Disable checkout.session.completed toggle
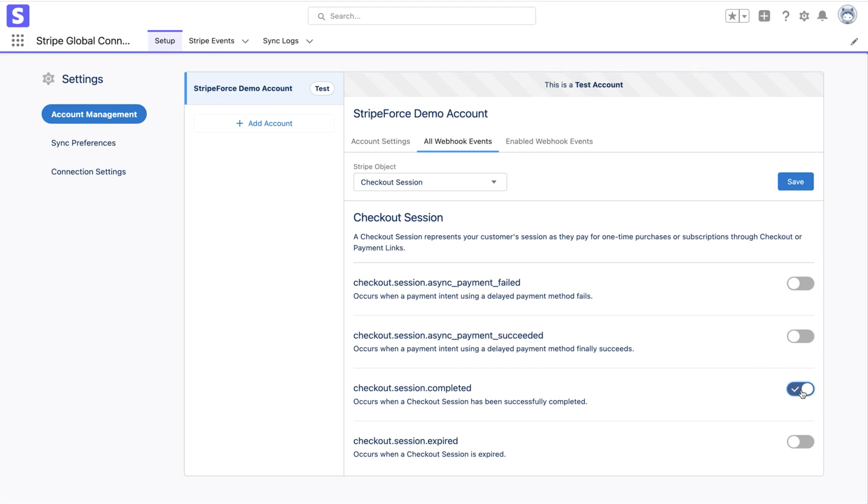The width and height of the screenshot is (868, 504). click(800, 389)
